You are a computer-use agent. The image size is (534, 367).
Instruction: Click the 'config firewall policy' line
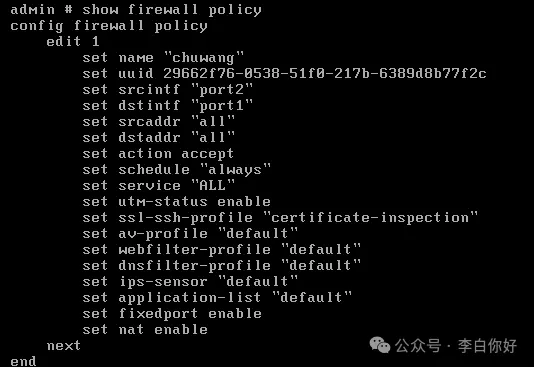pyautogui.click(x=109, y=26)
